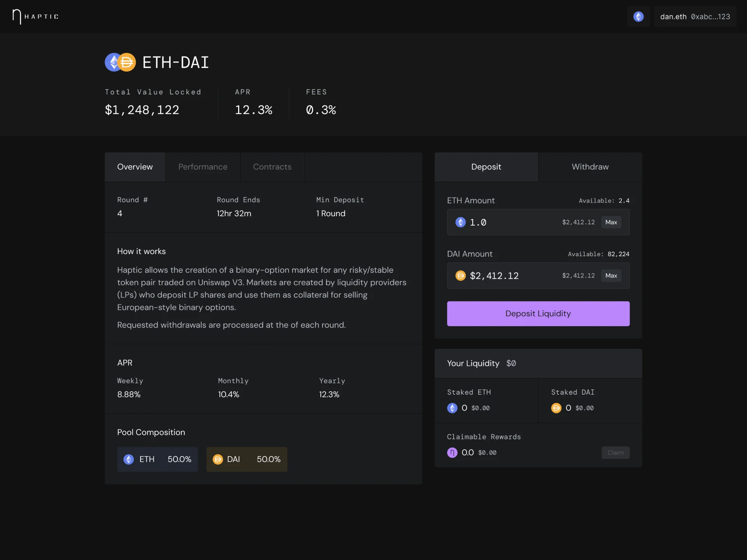Click the ETH-DAI page title
The width and height of the screenshot is (747, 560).
(175, 63)
